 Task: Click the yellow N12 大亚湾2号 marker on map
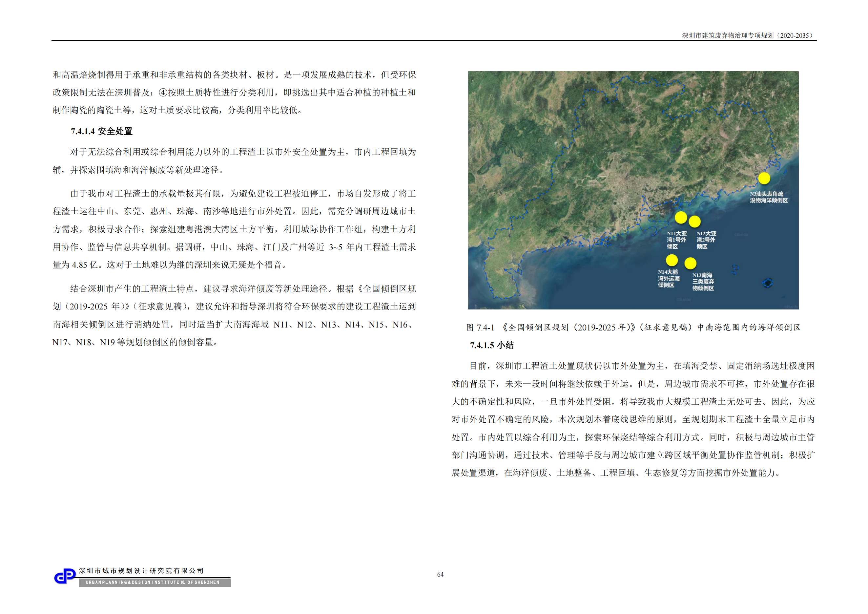pyautogui.click(x=694, y=222)
